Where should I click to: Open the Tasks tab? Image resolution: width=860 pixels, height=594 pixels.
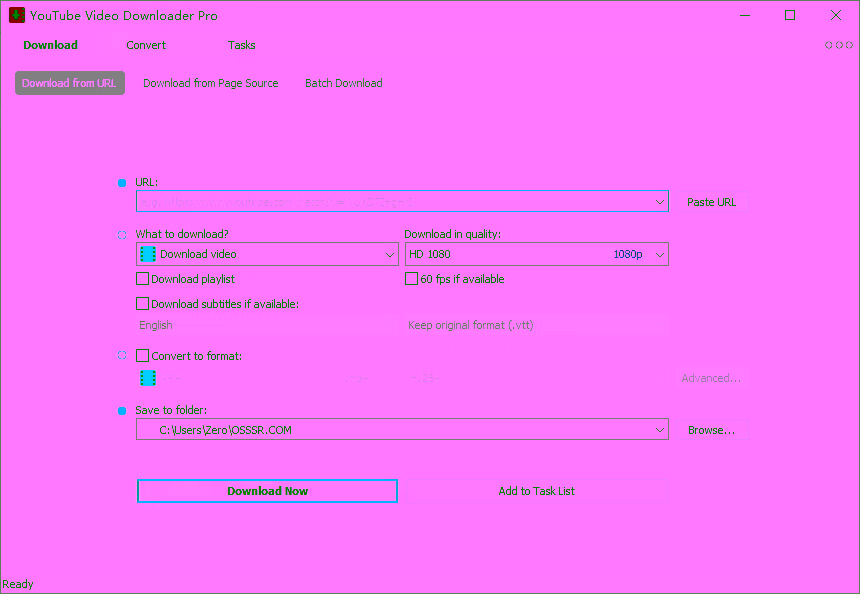(x=241, y=46)
